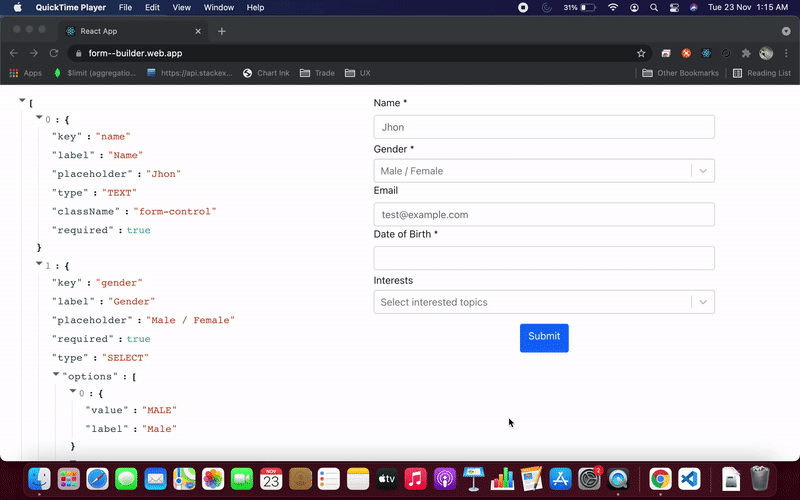Collapse JSON item 0 object
Screen dimensions: 800x500
(39, 118)
